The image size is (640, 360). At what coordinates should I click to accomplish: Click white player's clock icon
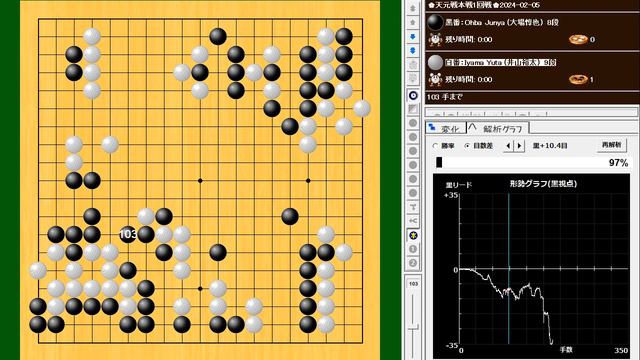point(436,79)
